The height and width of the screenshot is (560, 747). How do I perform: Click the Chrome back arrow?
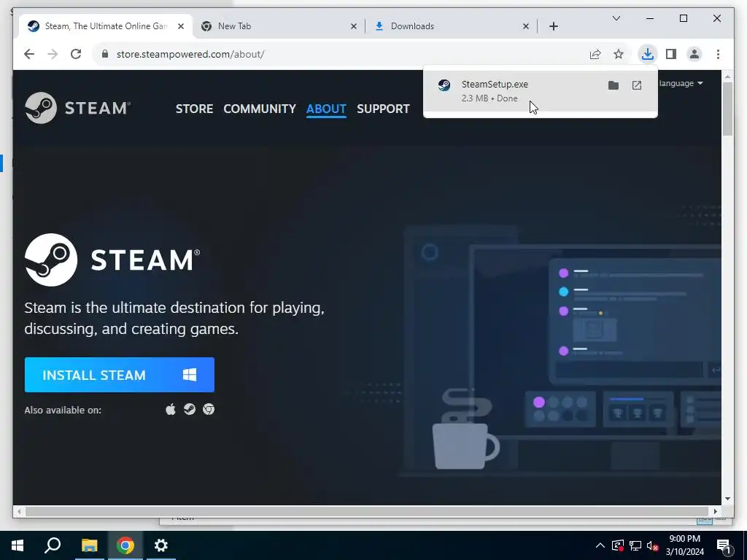(x=29, y=54)
